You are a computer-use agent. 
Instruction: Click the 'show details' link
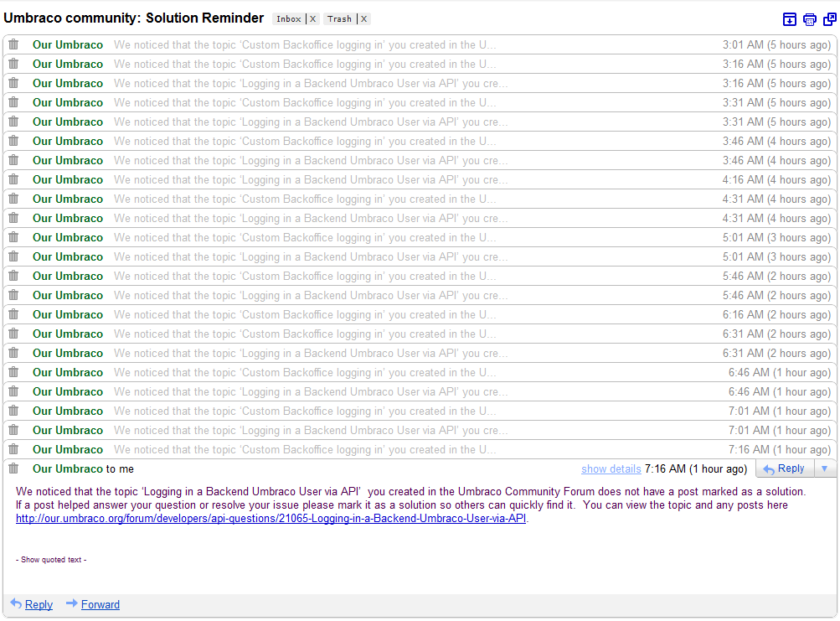[611, 469]
